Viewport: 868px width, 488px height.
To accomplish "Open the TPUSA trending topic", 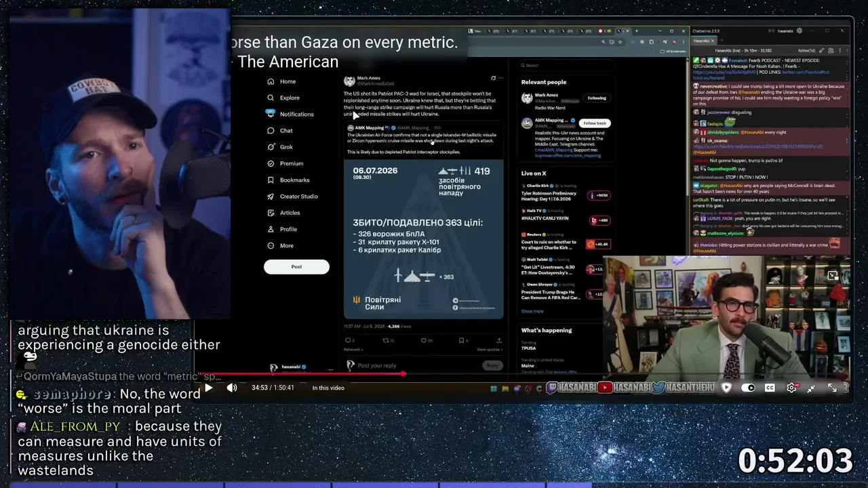I will click(x=528, y=347).
